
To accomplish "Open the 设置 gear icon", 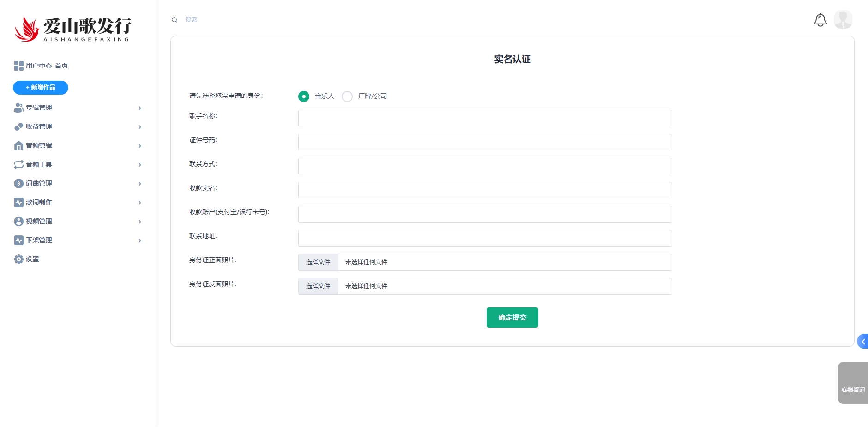I will click(18, 259).
